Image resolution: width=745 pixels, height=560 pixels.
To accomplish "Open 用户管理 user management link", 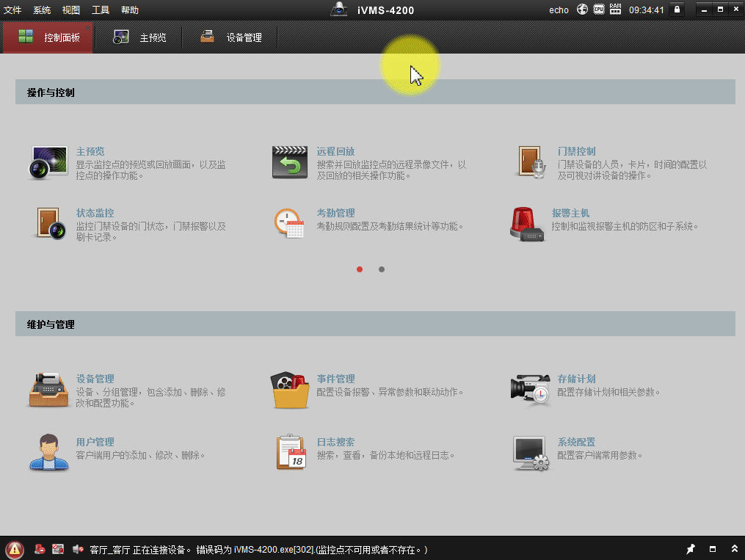I will pos(94,442).
